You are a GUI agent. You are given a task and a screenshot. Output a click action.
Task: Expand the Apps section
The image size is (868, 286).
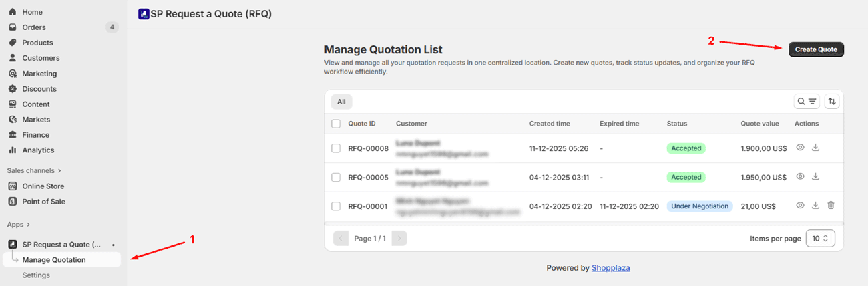(x=19, y=225)
